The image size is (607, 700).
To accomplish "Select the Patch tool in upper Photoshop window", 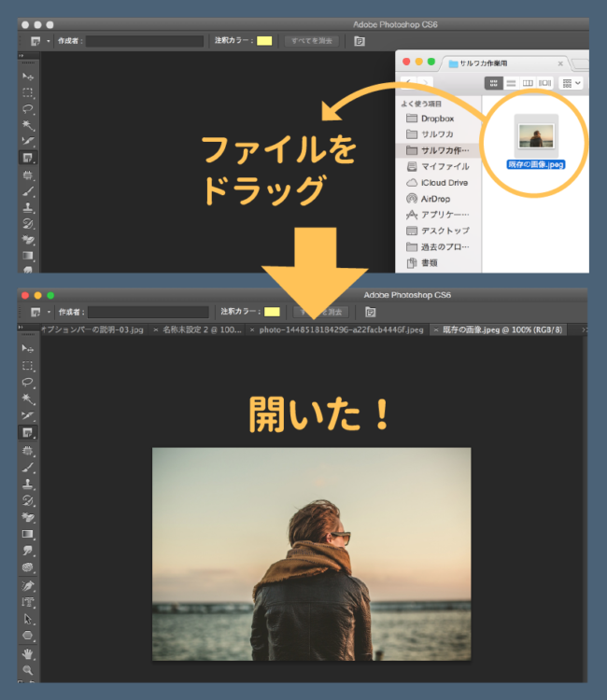I will 28,175.
